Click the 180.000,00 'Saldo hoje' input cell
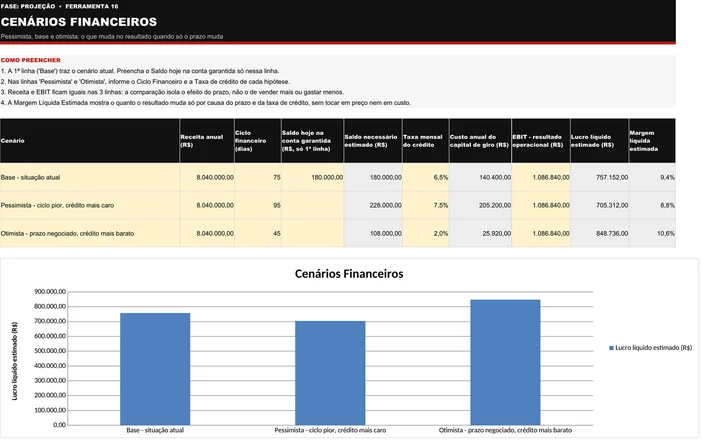702x441 pixels. click(312, 177)
